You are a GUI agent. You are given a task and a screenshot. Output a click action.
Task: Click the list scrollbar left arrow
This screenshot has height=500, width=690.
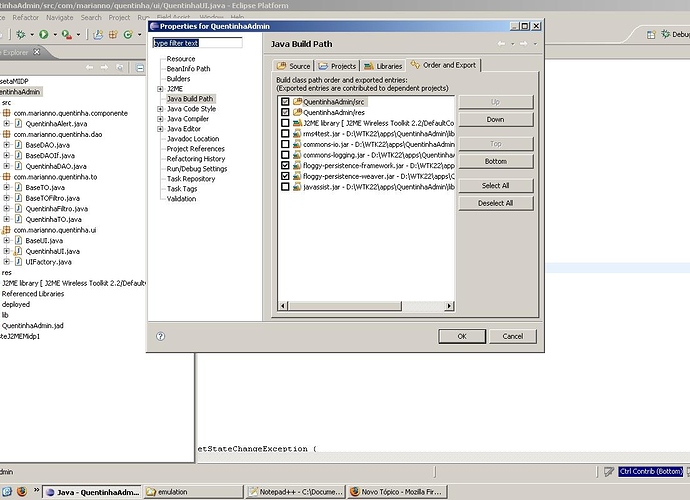(x=283, y=306)
